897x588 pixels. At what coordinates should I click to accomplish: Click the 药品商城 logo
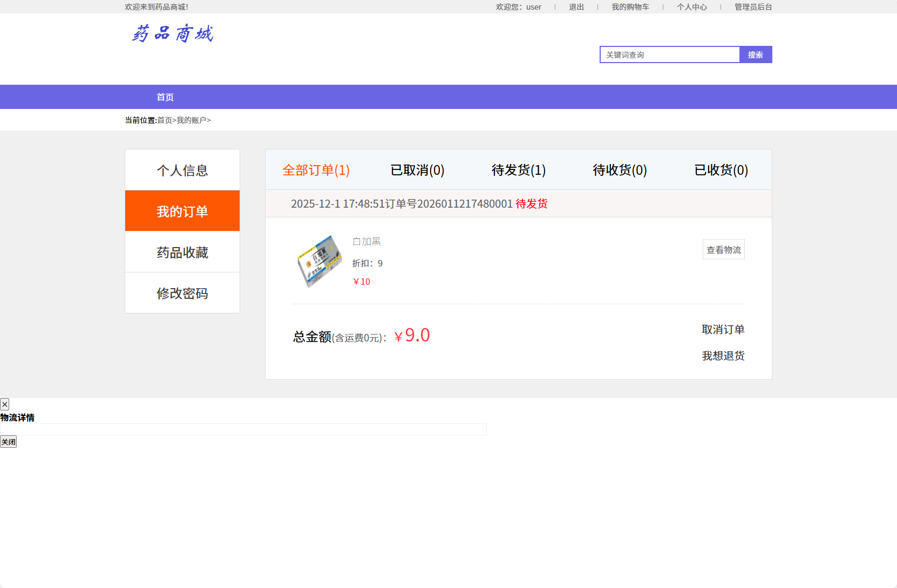(173, 34)
